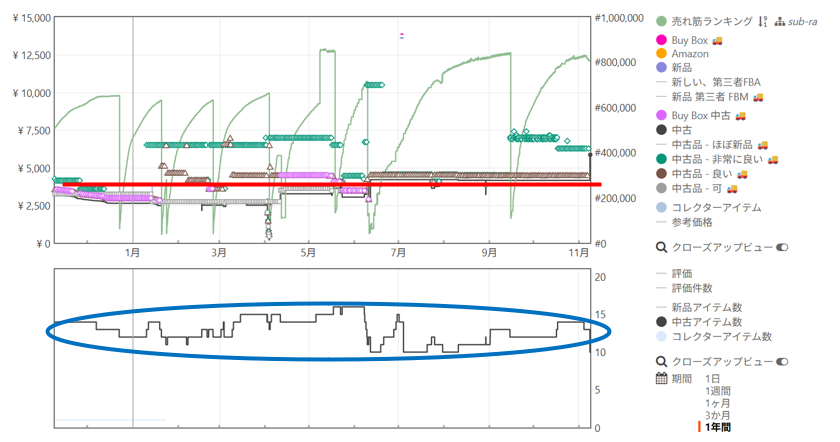840x442 pixels.
Task: Show the 新品アイテム数 series in the legend
Action: pyautogui.click(x=707, y=307)
